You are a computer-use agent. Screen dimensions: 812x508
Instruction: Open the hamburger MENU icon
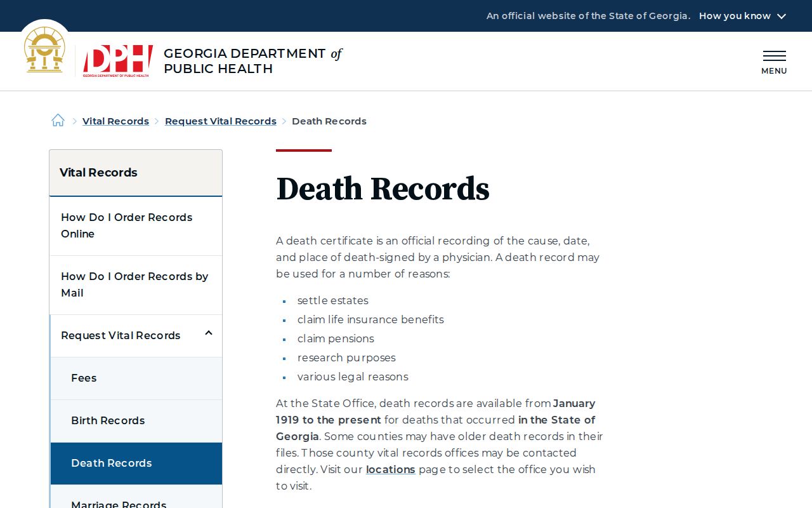tap(774, 62)
